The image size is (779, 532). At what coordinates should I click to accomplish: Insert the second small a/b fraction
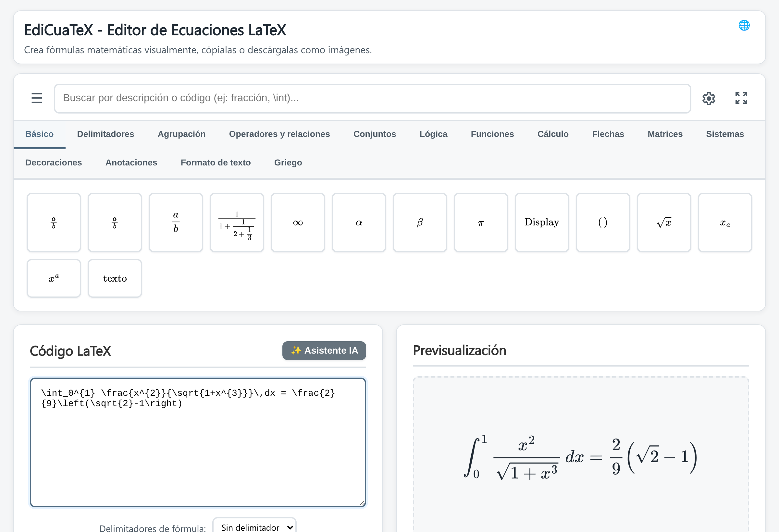115,223
